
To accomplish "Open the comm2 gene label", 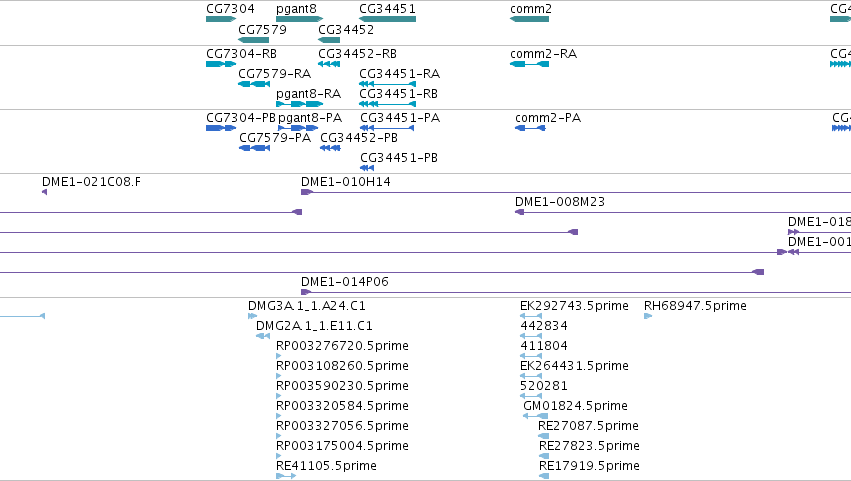I will click(531, 9).
